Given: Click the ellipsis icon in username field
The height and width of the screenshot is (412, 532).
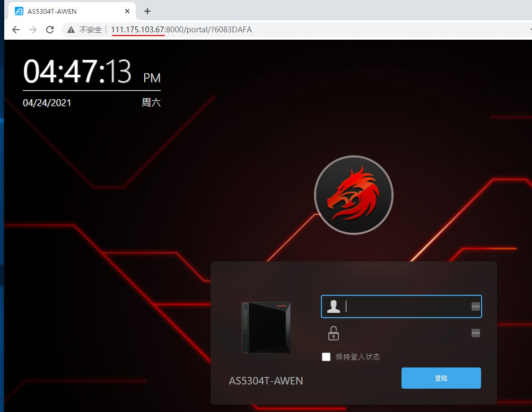Looking at the screenshot, I should 475,306.
